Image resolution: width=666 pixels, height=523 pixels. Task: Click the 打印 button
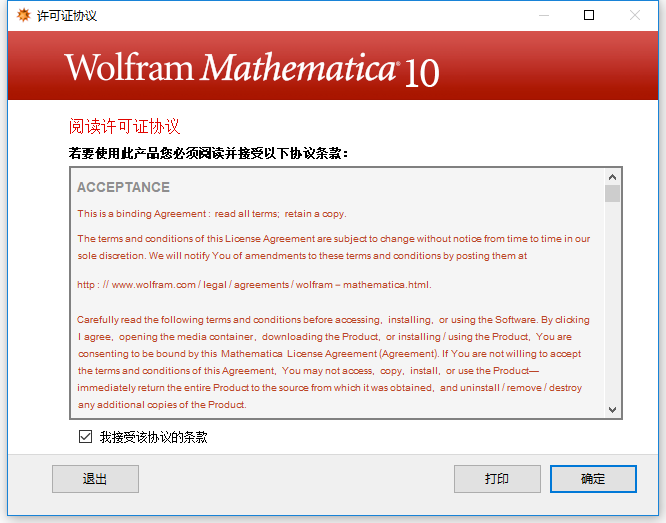point(497,479)
